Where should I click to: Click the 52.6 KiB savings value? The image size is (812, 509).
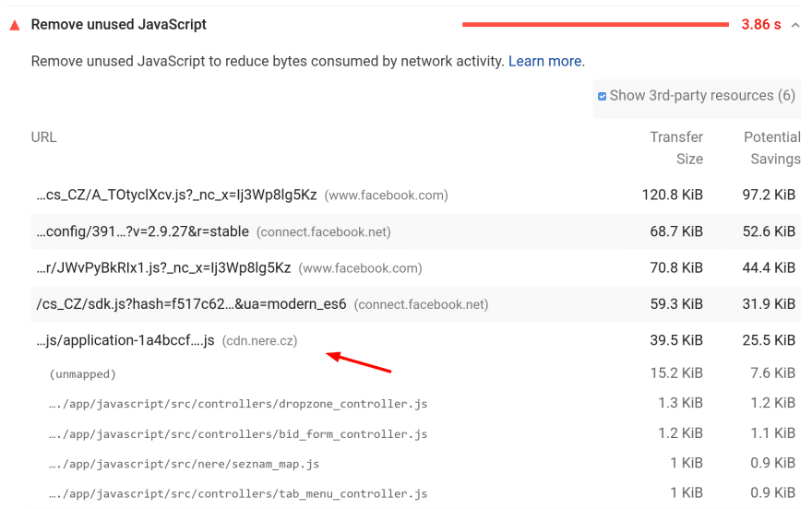tap(769, 231)
